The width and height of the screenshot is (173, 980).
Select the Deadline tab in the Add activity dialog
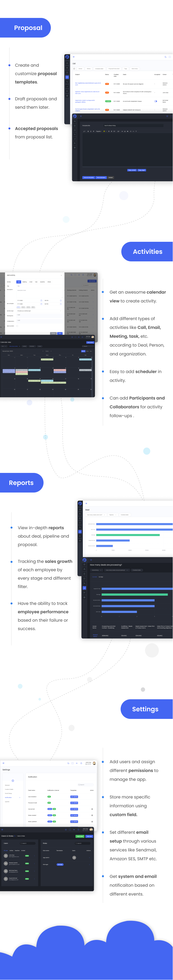(x=42, y=282)
